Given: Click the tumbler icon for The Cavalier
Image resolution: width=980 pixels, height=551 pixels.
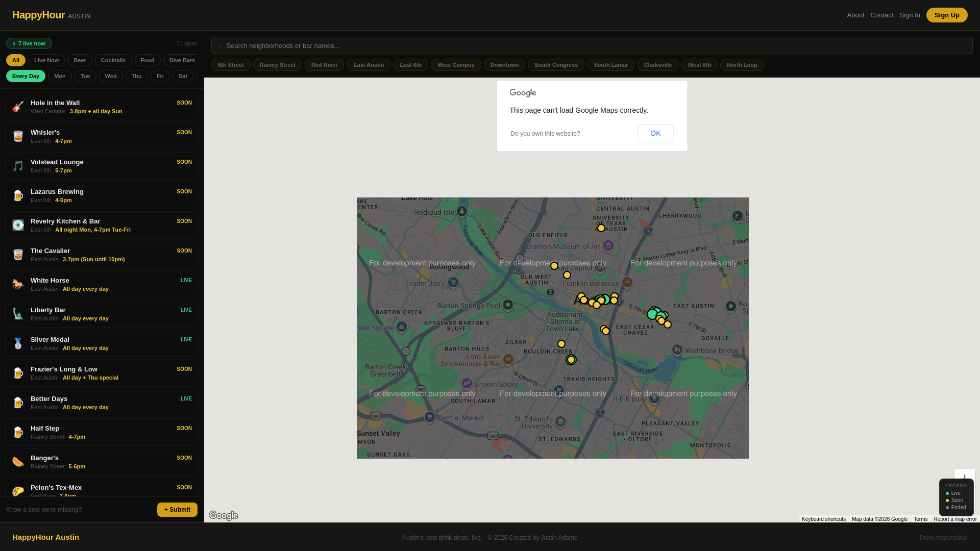Looking at the screenshot, I should (18, 255).
